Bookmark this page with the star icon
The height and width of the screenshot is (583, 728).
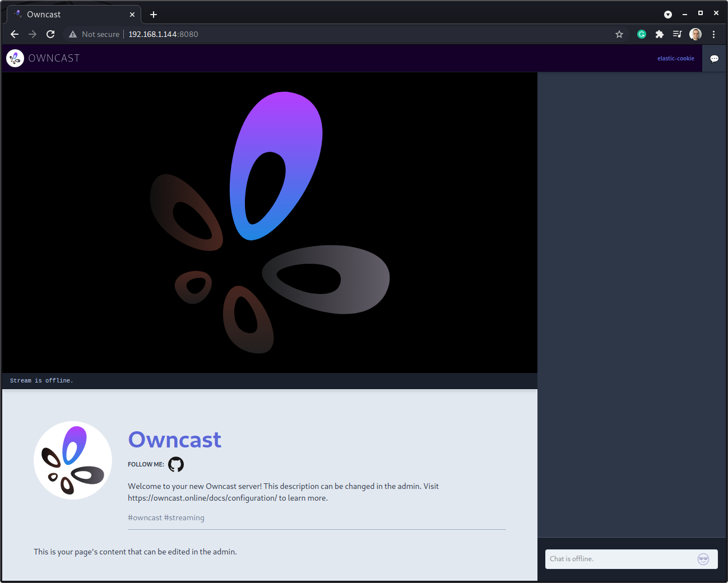pyautogui.click(x=619, y=34)
